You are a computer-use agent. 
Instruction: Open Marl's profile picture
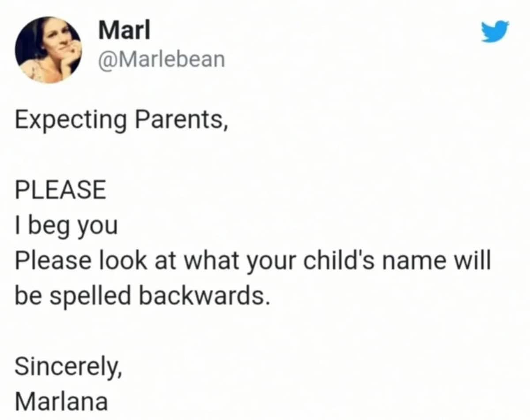(49, 49)
